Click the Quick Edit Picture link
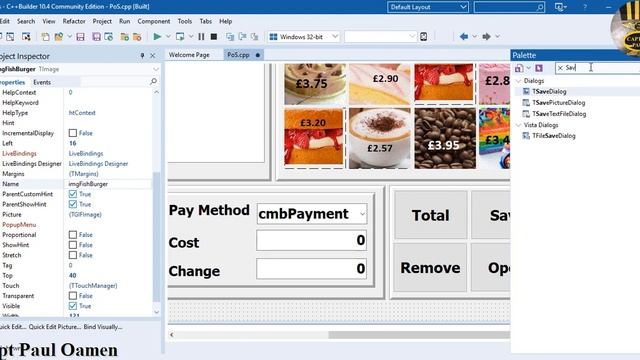The width and height of the screenshot is (640, 360). (55, 327)
